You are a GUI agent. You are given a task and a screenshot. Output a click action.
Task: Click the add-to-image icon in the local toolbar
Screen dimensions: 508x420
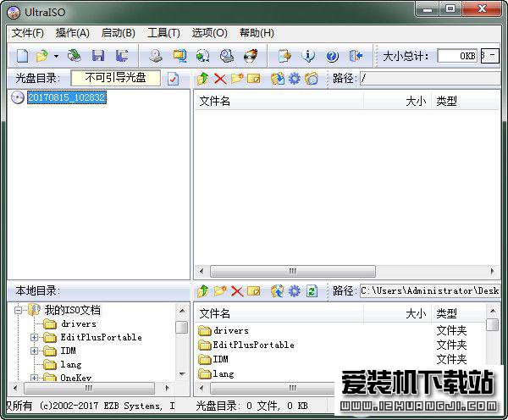(278, 291)
